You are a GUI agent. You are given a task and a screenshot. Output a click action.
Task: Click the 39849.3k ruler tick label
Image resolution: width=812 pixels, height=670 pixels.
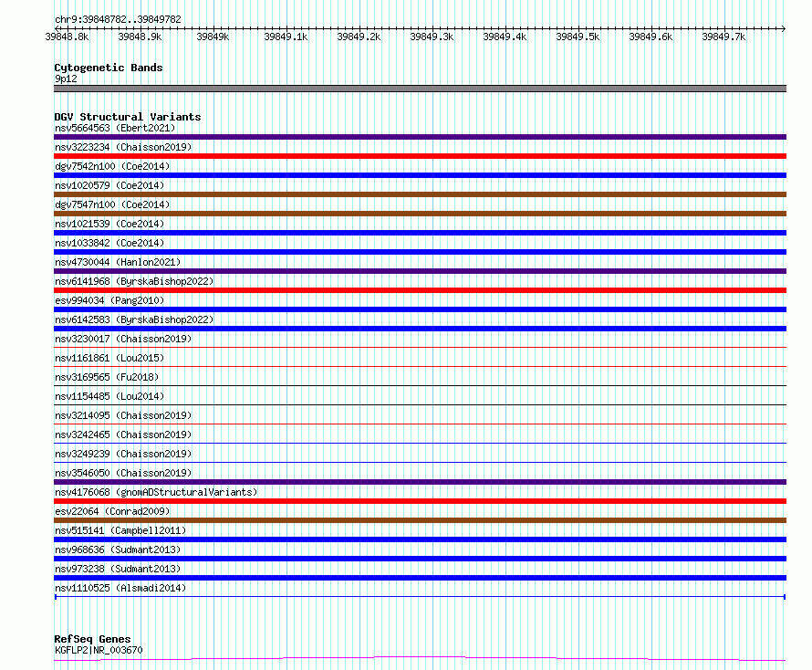point(432,37)
